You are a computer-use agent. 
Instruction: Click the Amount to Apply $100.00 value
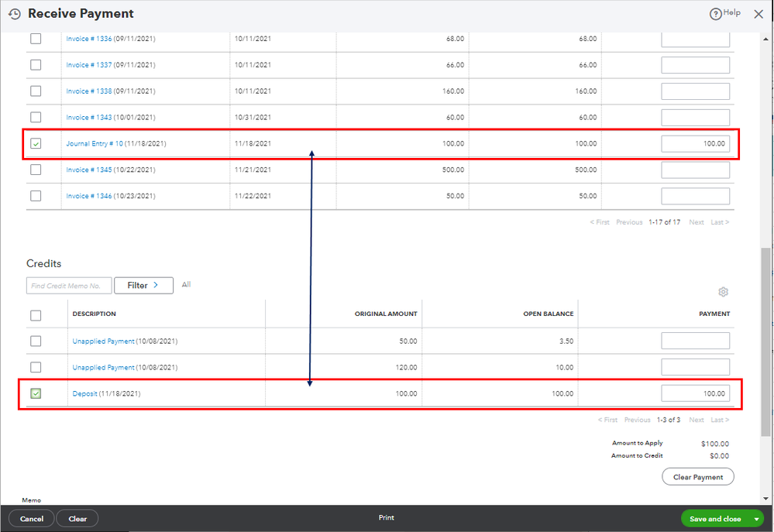pyautogui.click(x=715, y=444)
